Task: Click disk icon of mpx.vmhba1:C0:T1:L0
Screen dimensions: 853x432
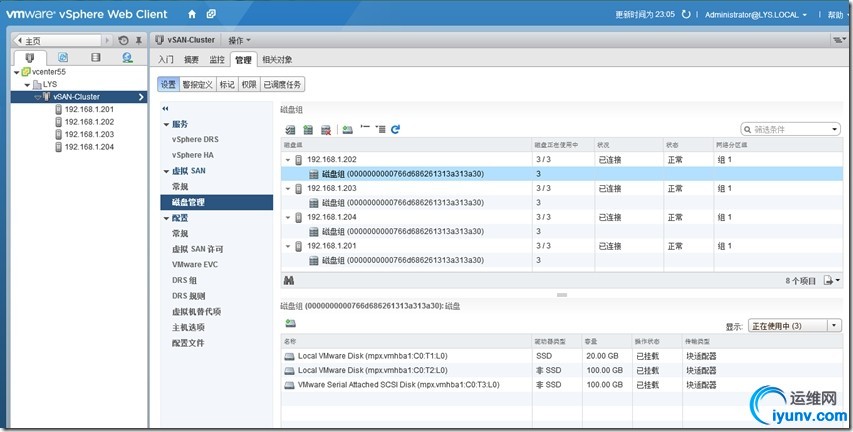Action: [x=289, y=356]
